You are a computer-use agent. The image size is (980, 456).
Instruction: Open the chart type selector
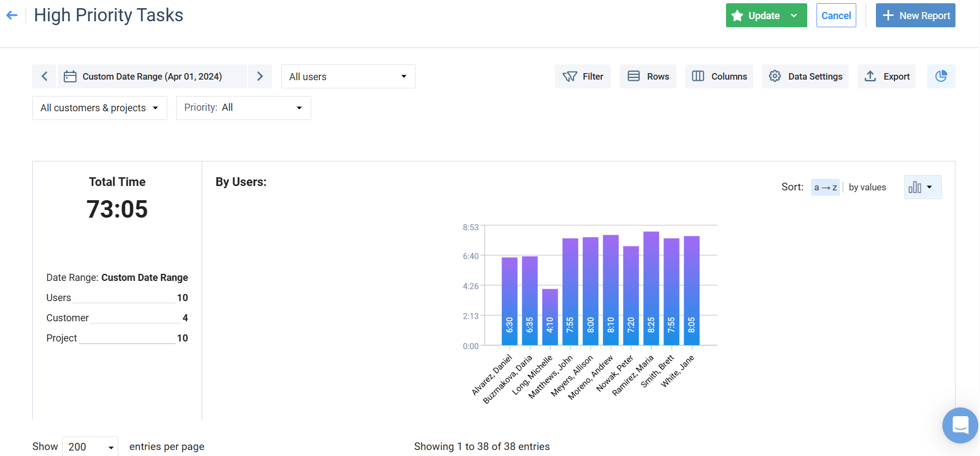click(x=922, y=187)
